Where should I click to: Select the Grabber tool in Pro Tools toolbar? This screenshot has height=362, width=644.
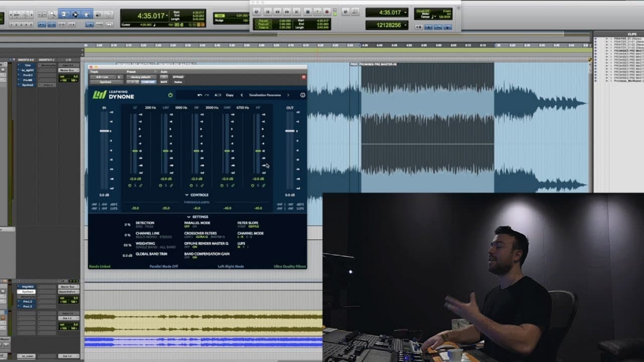(86, 15)
